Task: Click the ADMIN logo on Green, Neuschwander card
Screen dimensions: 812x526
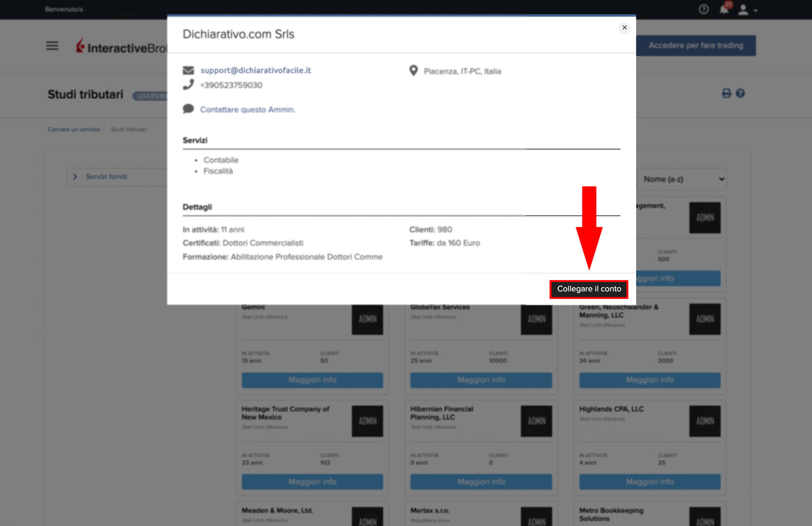Action: (705, 319)
